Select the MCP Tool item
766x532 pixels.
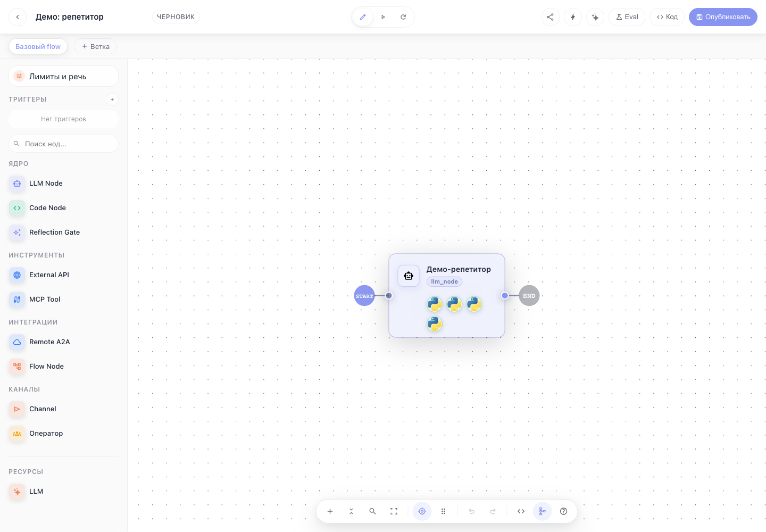63,300
